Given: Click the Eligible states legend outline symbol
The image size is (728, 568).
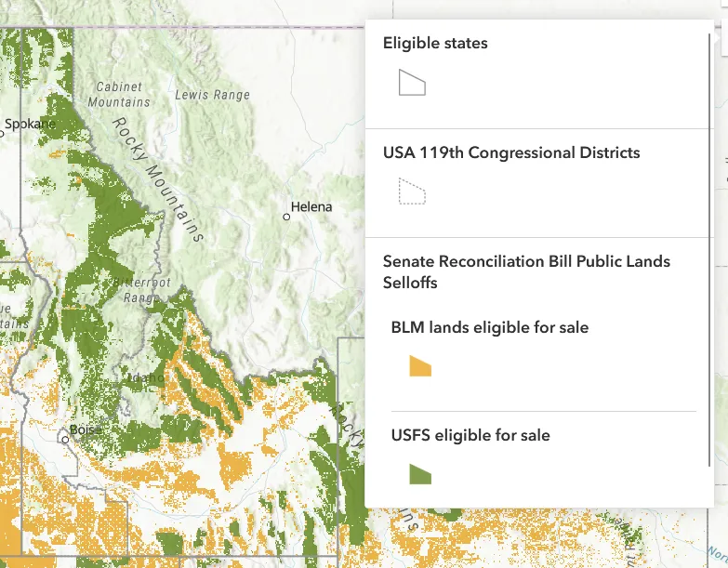Looking at the screenshot, I should [412, 83].
